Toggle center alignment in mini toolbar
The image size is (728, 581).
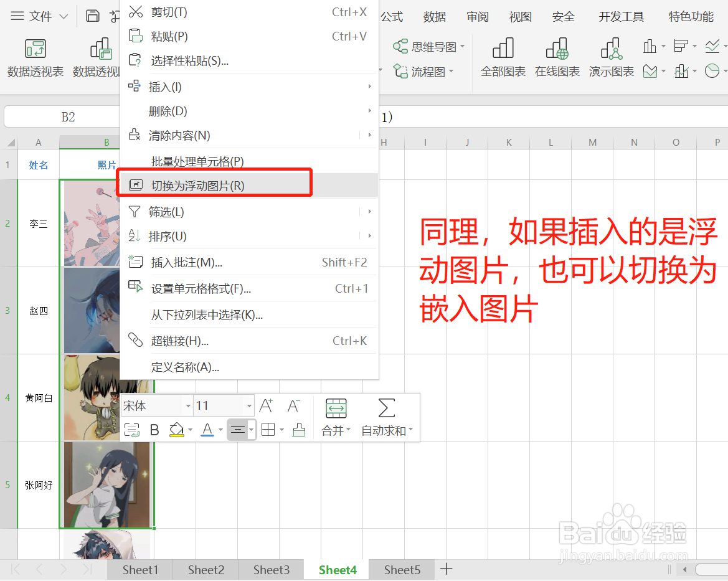(x=238, y=430)
